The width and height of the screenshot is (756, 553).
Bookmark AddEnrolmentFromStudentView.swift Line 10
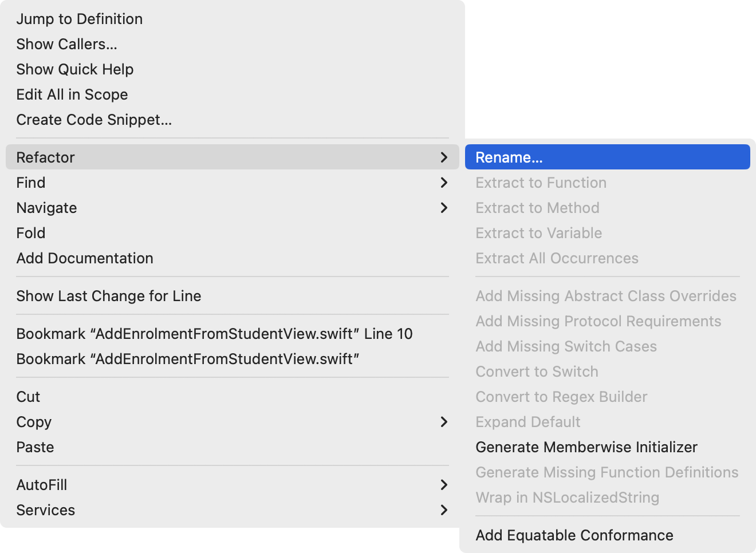click(214, 334)
